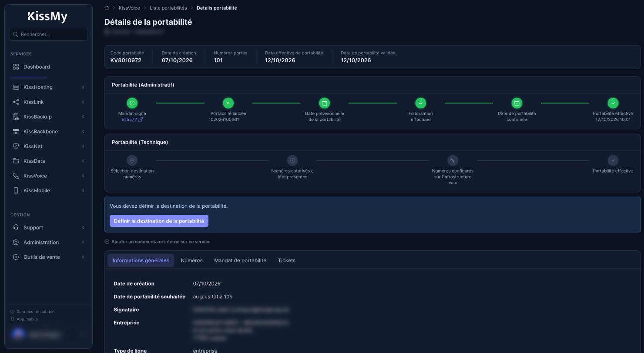
Task: Open the Dashboard menu item
Action: (48, 67)
